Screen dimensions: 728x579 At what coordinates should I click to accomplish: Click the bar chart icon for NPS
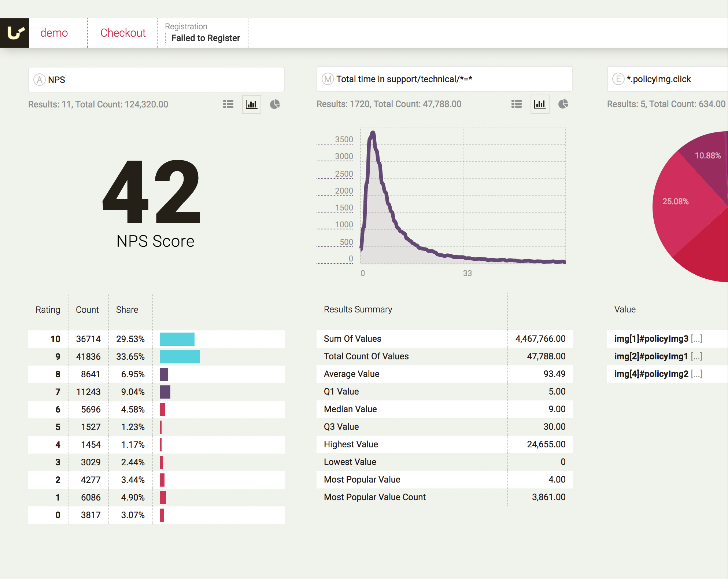point(251,105)
